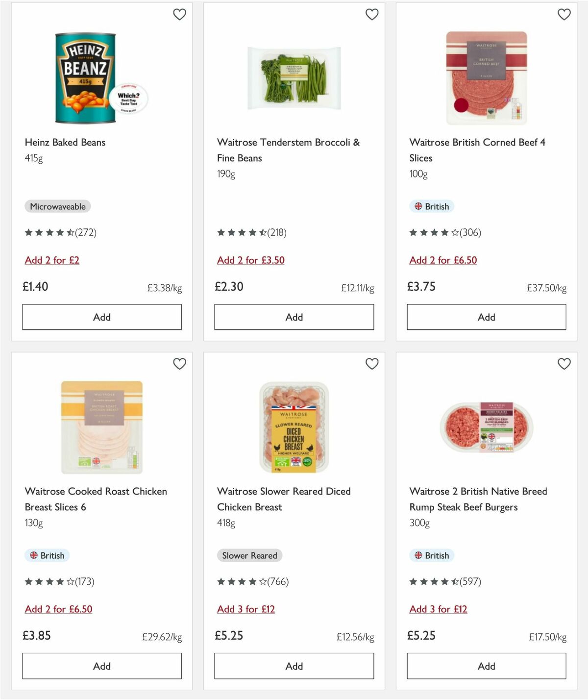Favourite the Heinz Baked Beans product

(179, 15)
